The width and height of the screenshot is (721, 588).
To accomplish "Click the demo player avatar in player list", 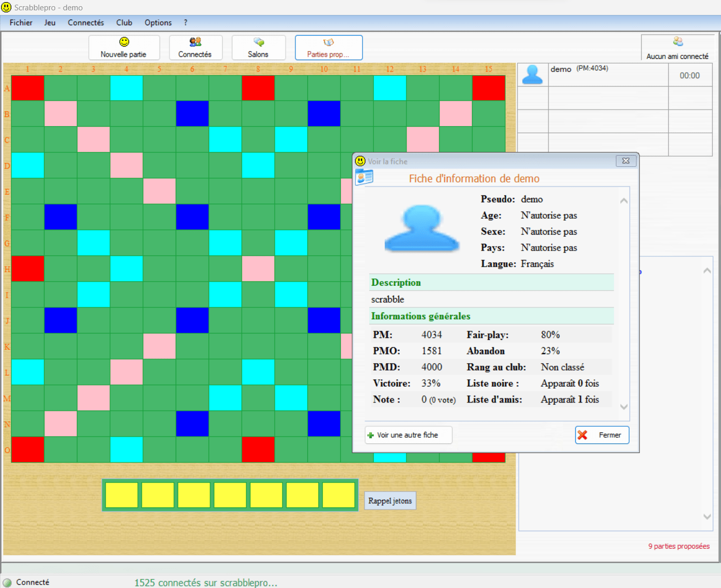I will (x=532, y=74).
